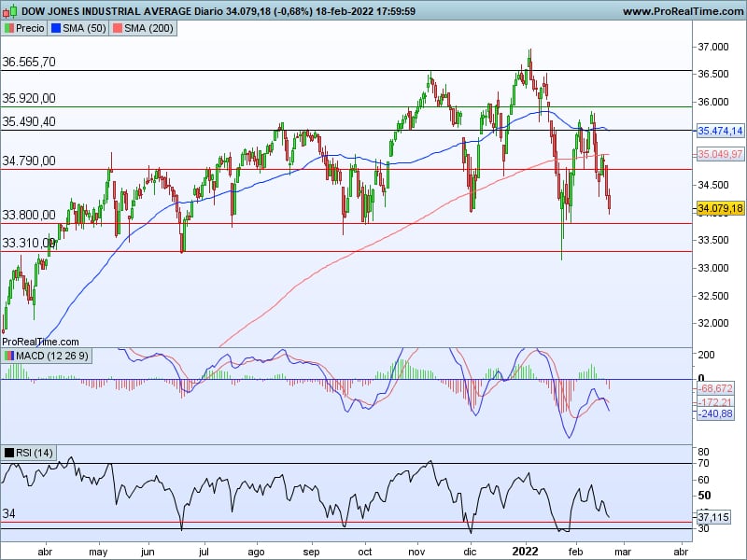Viewport: 747px width, 560px height.
Task: Click the abr label at the time axis start
Action: click(45, 552)
